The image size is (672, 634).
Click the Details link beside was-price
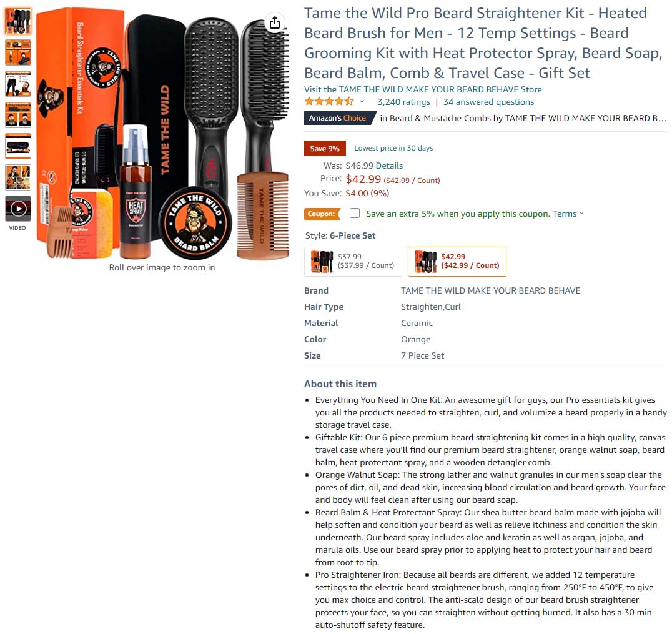(x=389, y=166)
